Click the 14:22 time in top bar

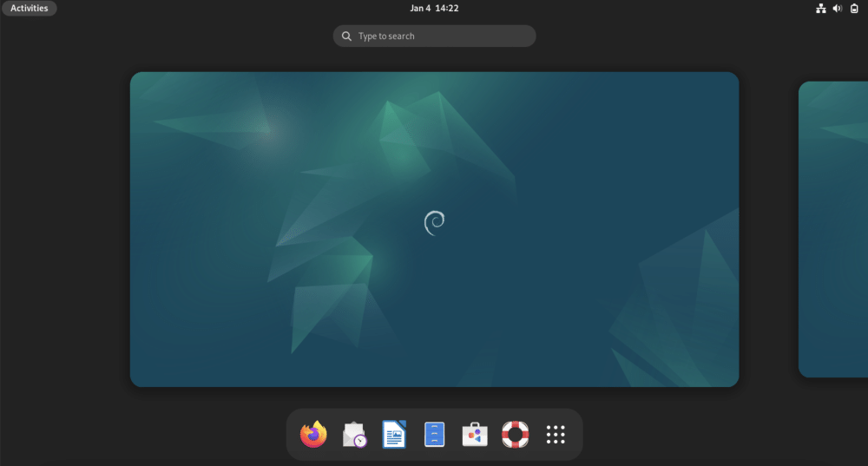click(447, 9)
